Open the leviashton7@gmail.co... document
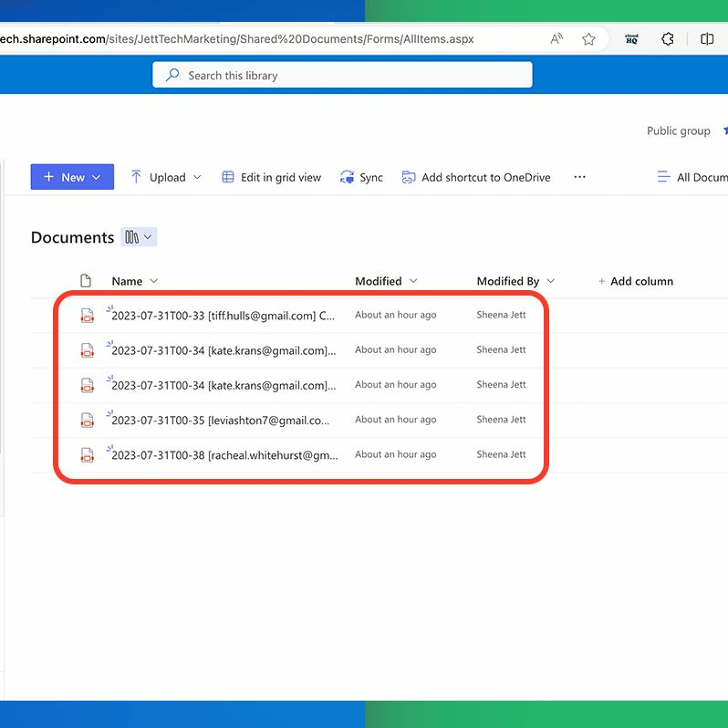Viewport: 728px width, 728px height. [x=220, y=420]
